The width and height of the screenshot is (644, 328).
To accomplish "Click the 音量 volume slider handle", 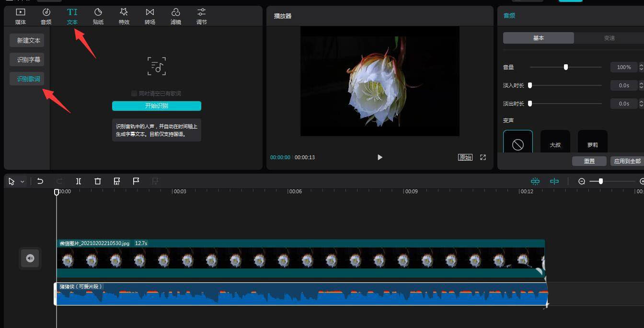I will pyautogui.click(x=566, y=67).
